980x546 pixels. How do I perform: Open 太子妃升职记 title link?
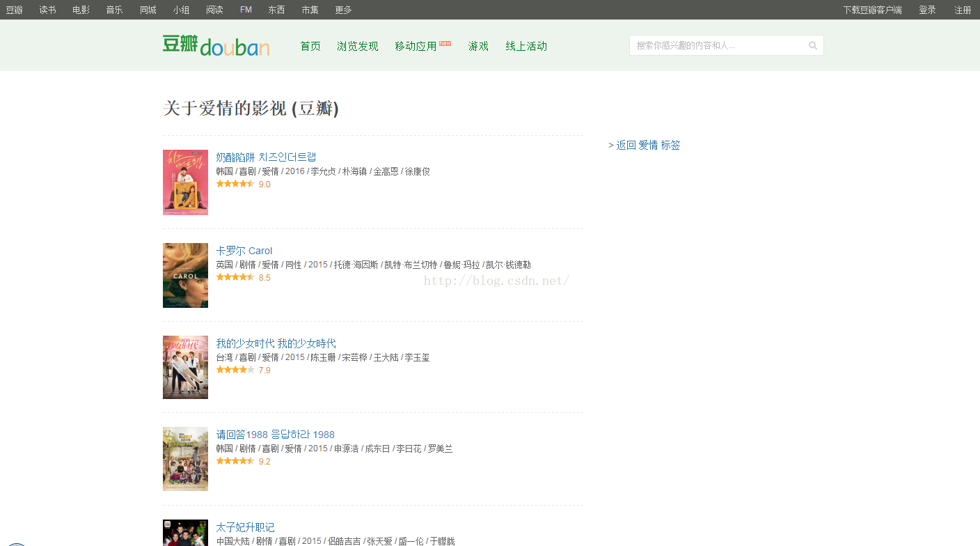click(x=245, y=527)
